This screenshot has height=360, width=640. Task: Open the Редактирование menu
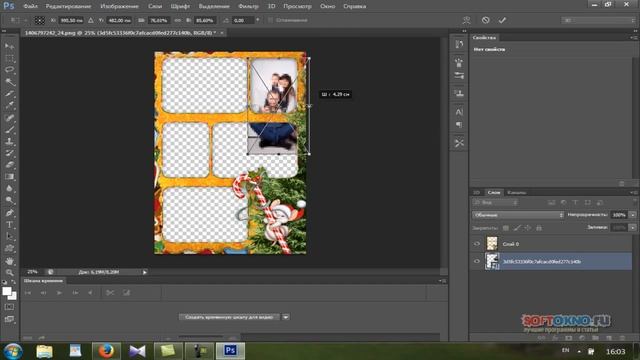click(x=68, y=6)
